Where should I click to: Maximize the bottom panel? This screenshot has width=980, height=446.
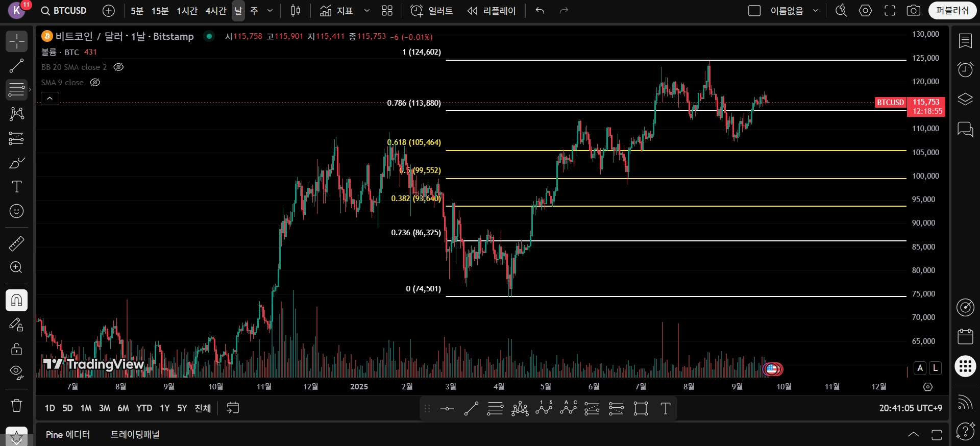click(x=937, y=435)
